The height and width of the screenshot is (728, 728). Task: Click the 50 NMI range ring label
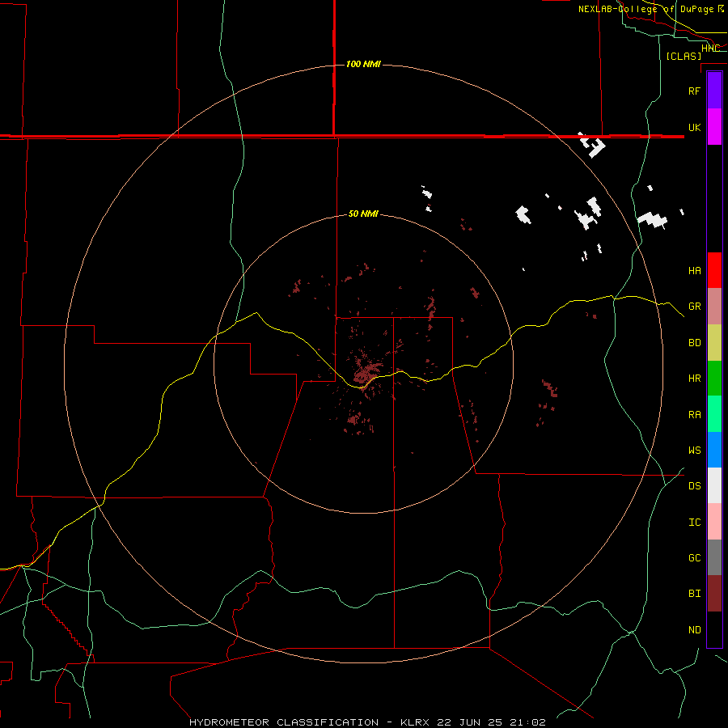363,214
